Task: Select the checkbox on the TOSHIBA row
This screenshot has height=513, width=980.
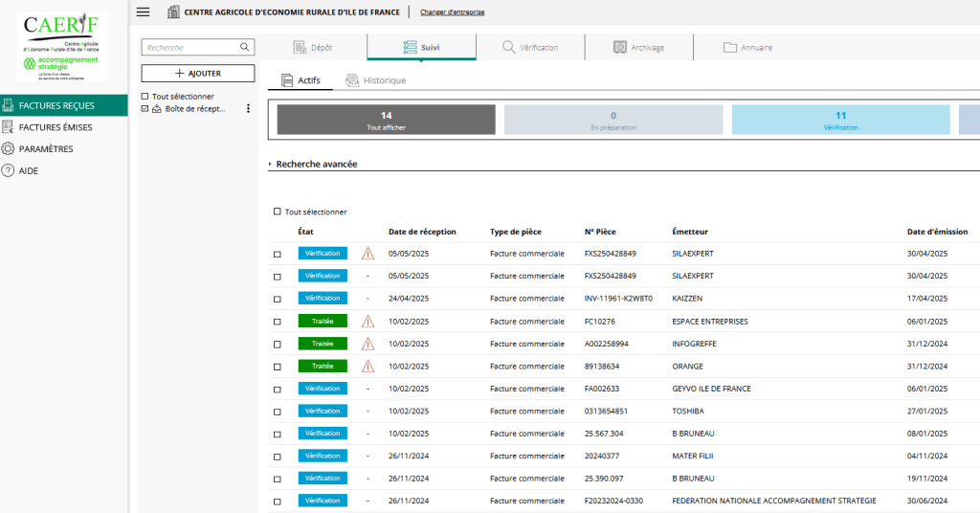Action: [x=278, y=412]
